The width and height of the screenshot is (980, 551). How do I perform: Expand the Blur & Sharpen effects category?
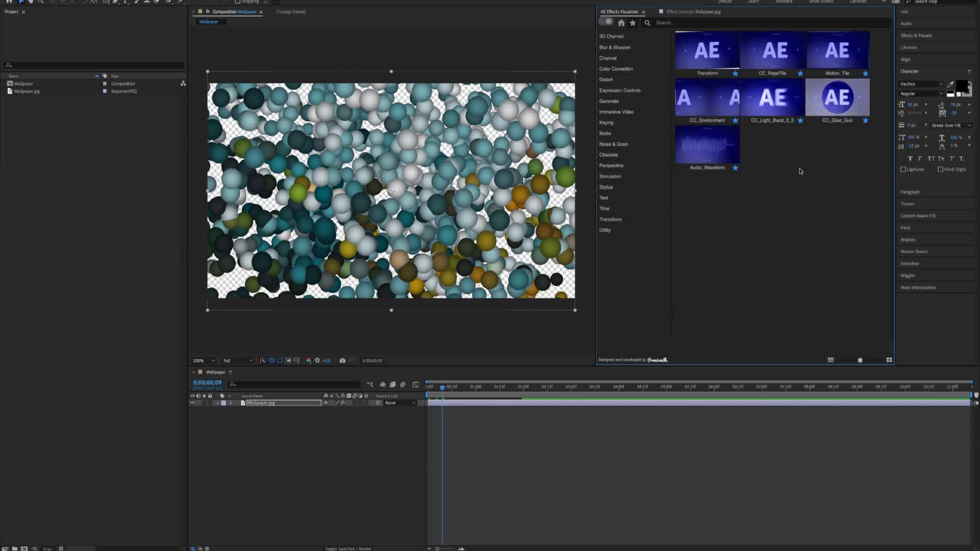tap(615, 47)
